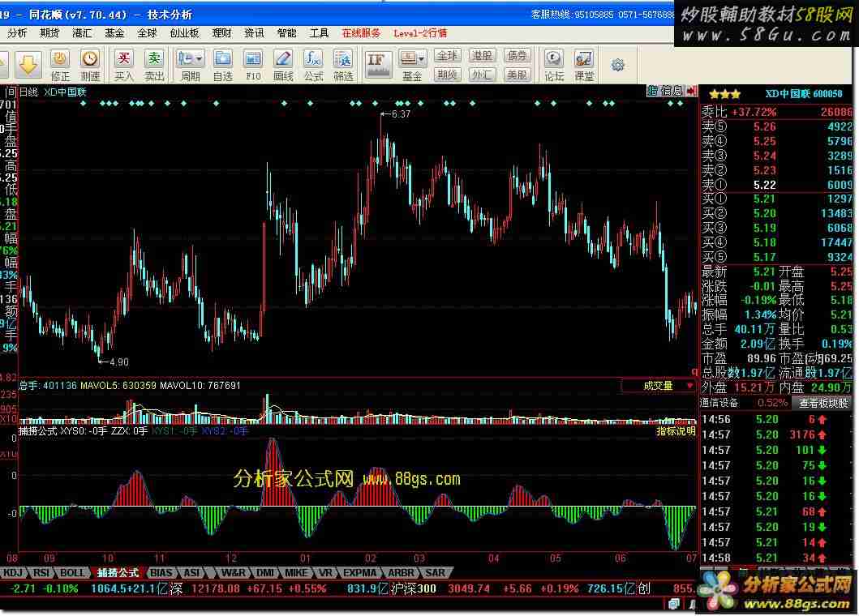Screen dimensions: 859x616
Task: Open the 港汇 menu
Action: point(82,33)
